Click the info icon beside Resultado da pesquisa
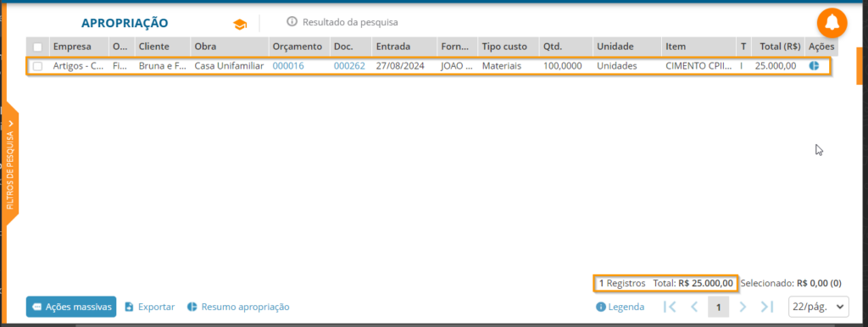Image resolution: width=868 pixels, height=327 pixels. 292,21
